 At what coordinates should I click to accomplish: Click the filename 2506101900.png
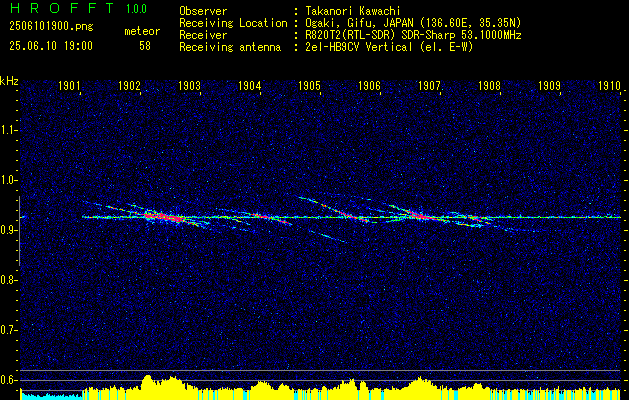[x=51, y=26]
